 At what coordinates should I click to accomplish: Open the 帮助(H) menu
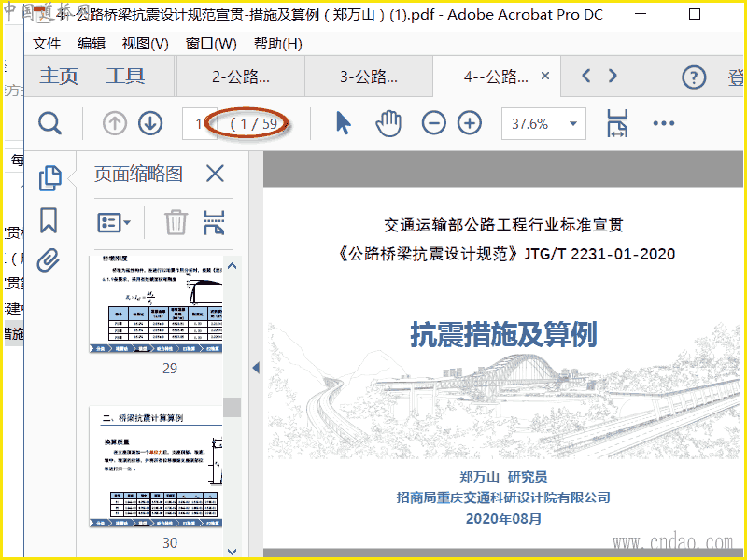[x=277, y=44]
